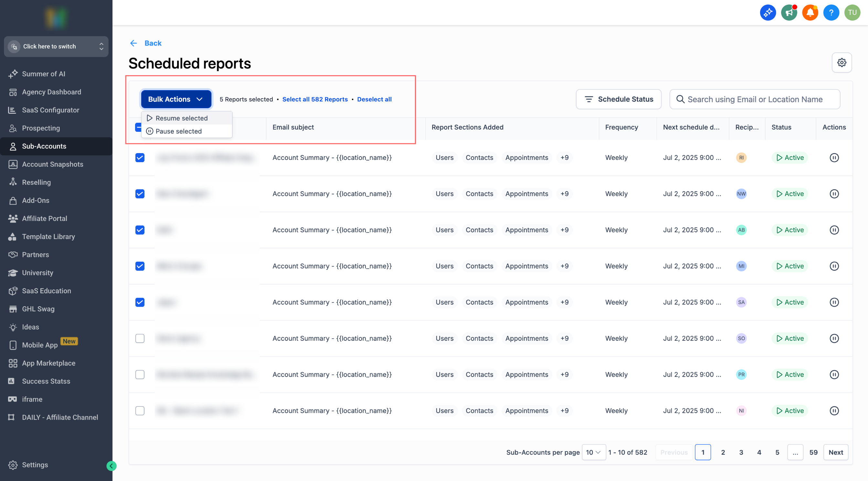Open the notifications bell icon
Screen dimensions: 868x481
coord(810,13)
